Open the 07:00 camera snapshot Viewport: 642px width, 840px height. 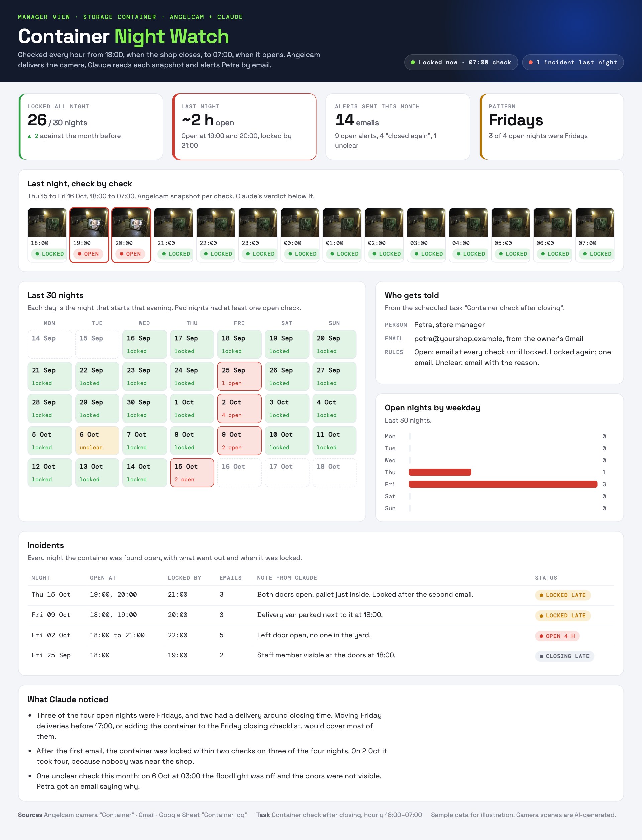click(595, 222)
